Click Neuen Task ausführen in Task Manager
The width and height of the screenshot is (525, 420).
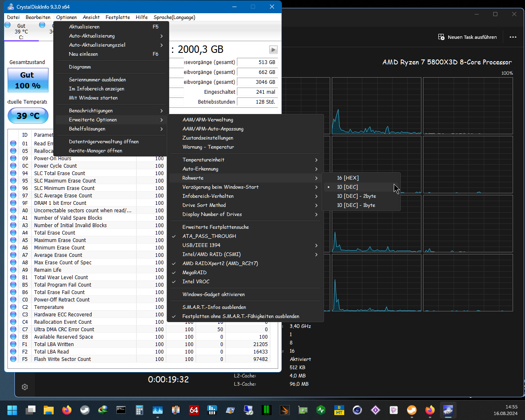pos(467,37)
